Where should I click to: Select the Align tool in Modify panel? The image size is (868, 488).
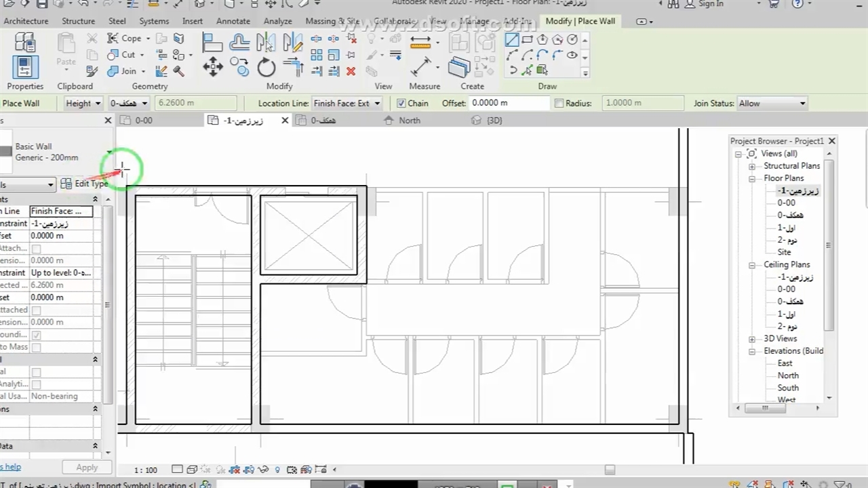212,43
